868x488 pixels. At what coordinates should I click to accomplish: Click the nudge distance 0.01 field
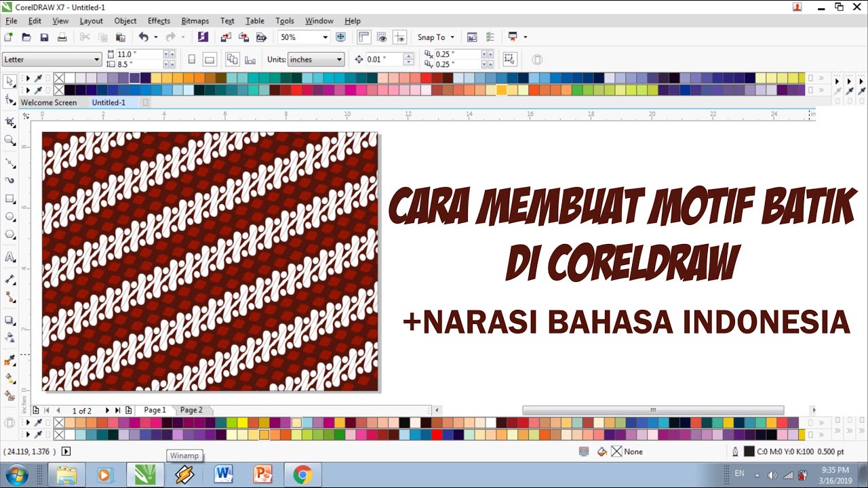tap(385, 60)
